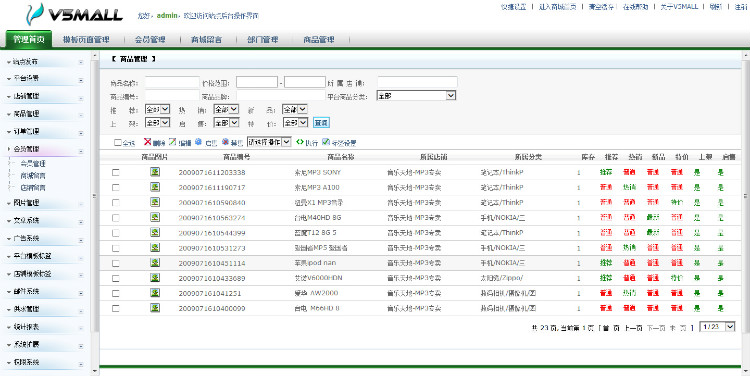Check the row for product 2009071611190717
This screenshot has height=376, width=750.
(116, 188)
